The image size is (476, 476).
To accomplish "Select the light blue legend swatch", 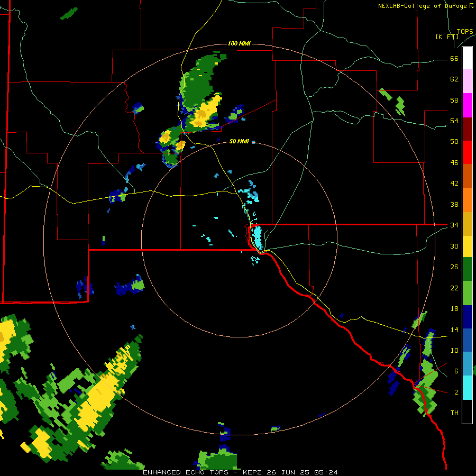I will tap(467, 364).
